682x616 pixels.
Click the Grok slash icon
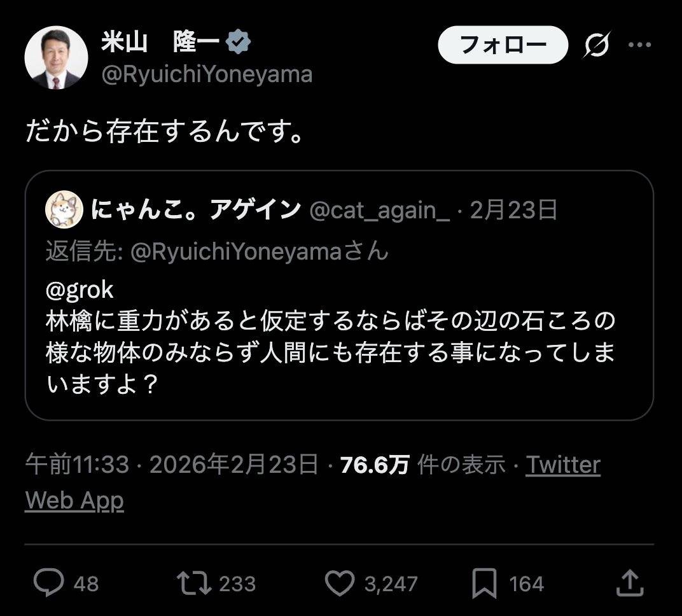click(x=596, y=45)
